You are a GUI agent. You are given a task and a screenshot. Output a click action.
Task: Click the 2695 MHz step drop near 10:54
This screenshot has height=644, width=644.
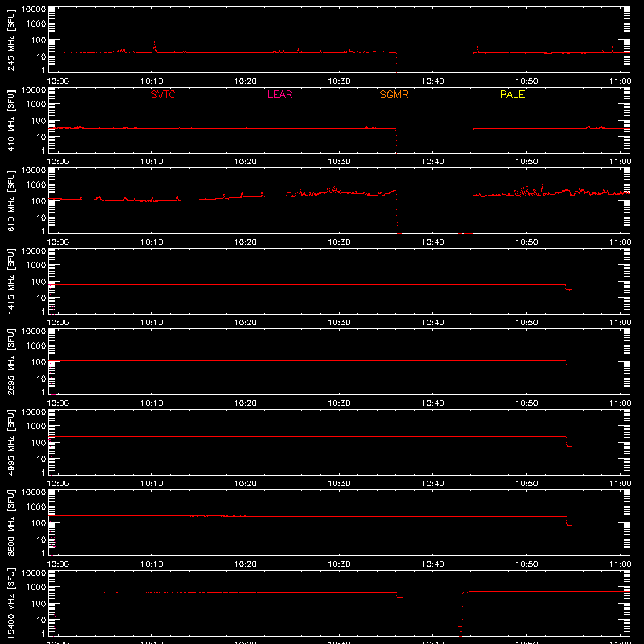point(568,363)
